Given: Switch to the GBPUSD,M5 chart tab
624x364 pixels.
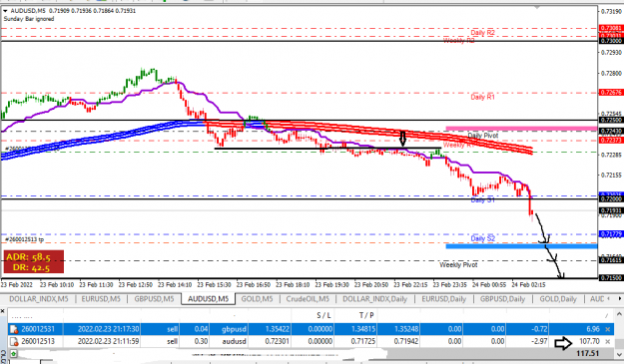Looking at the screenshot, I should pos(154,299).
